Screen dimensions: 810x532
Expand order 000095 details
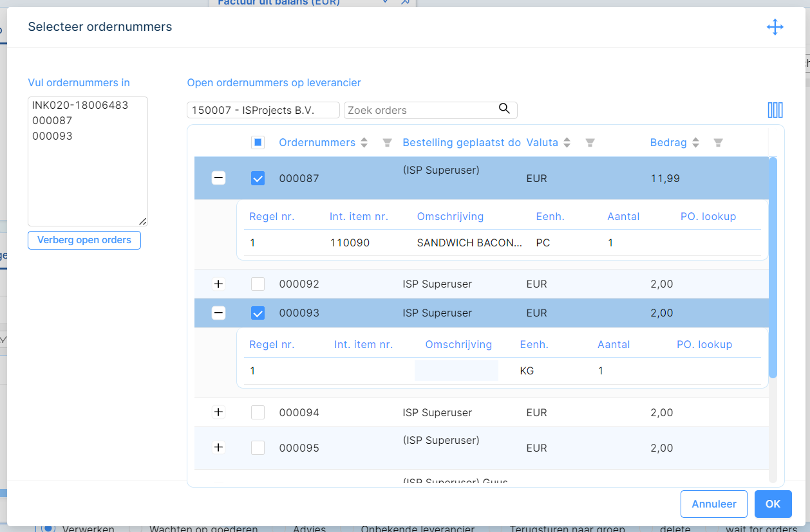(219, 448)
